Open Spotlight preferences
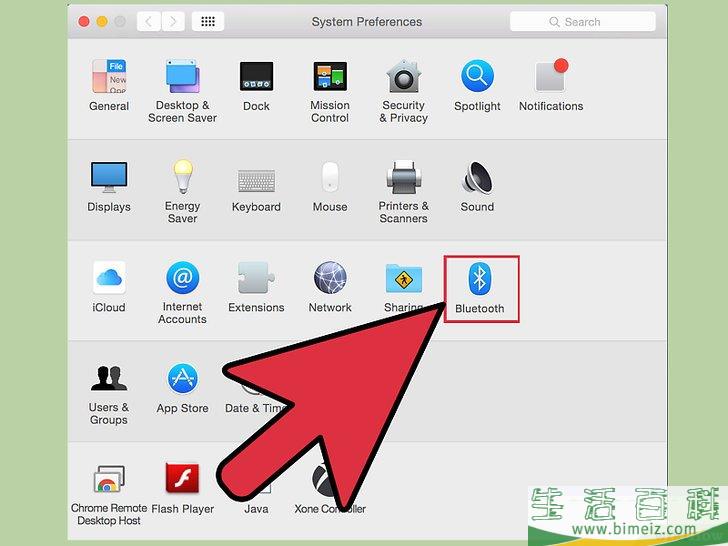728x546 pixels. [477, 85]
